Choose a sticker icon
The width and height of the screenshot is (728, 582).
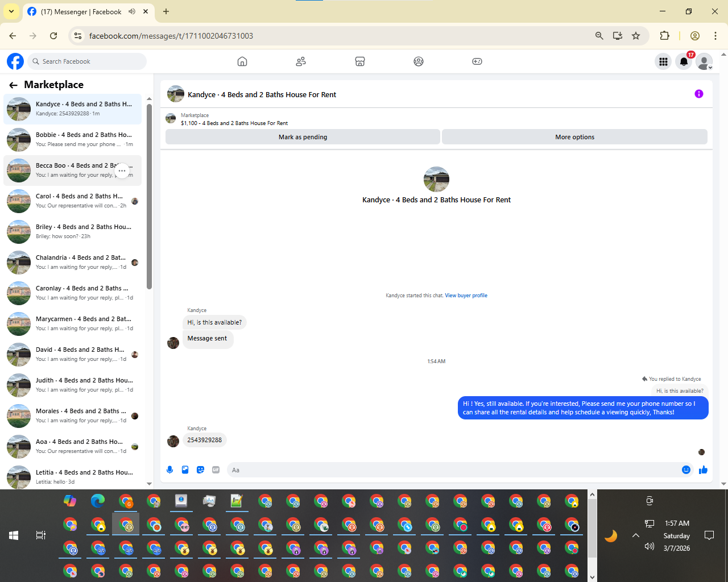click(200, 469)
